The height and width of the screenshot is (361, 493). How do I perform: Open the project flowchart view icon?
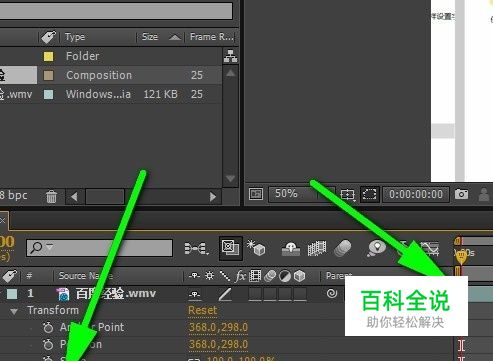coord(230,56)
